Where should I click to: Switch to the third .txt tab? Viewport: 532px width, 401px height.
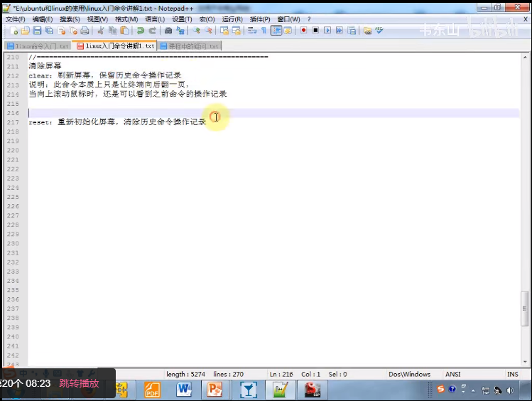coord(190,46)
